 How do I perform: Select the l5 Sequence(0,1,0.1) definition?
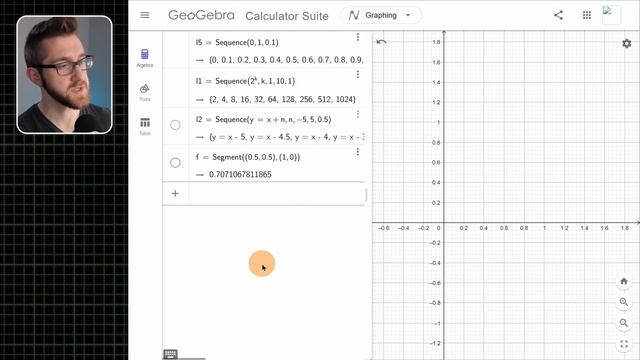tap(237, 42)
